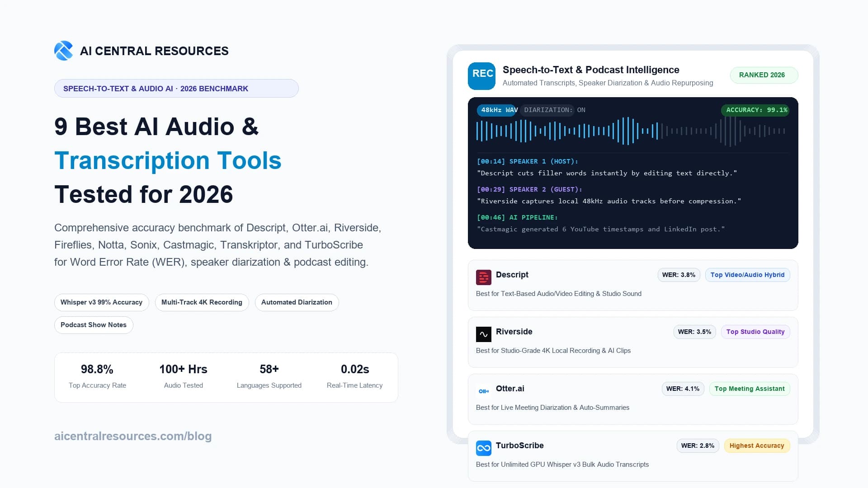Select the 'Multi-Track 4K Recording' tag
Image resolution: width=868 pixels, height=488 pixels.
tap(202, 302)
